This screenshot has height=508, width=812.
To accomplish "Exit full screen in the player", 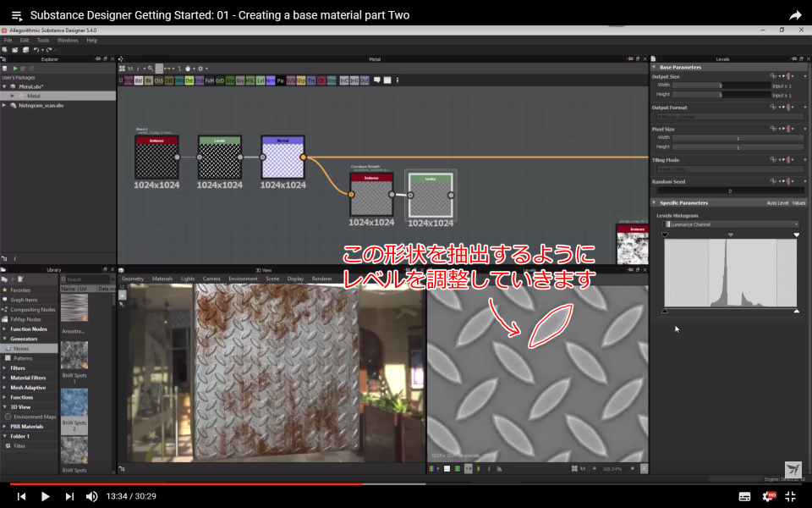I will point(790,497).
